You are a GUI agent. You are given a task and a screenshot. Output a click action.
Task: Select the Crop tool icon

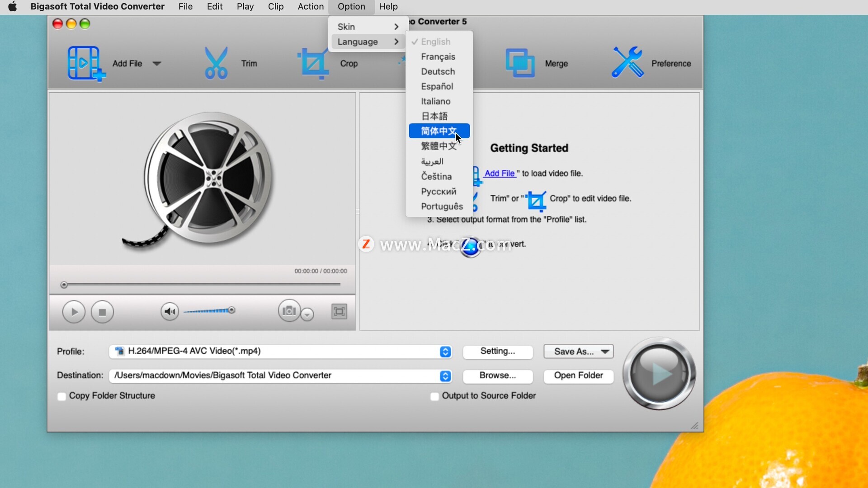(x=313, y=63)
